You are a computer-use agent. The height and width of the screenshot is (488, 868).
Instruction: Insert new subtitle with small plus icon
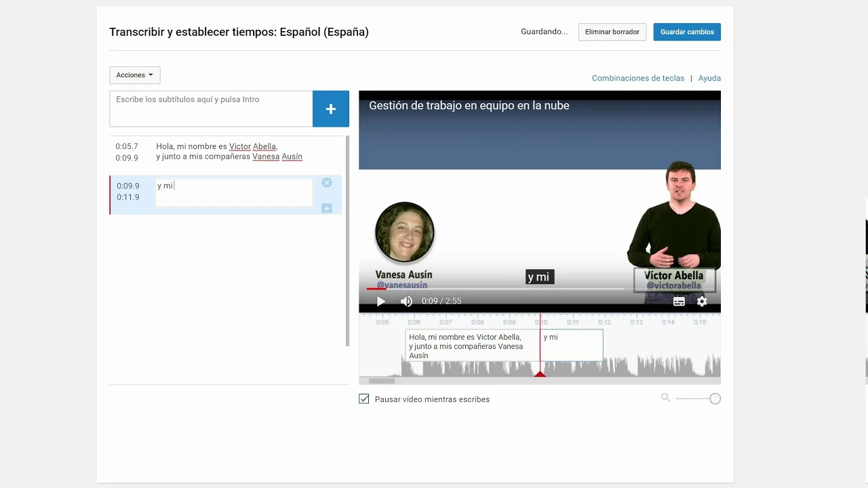[x=327, y=208]
